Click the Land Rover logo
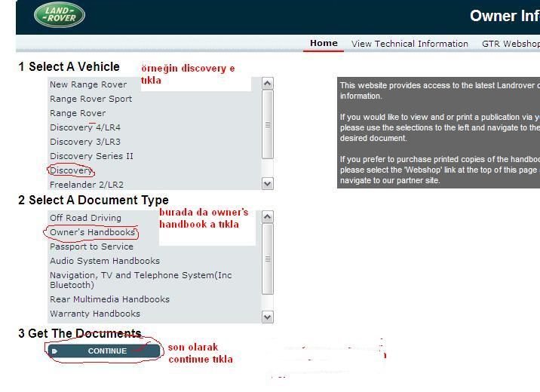 pos(60,15)
